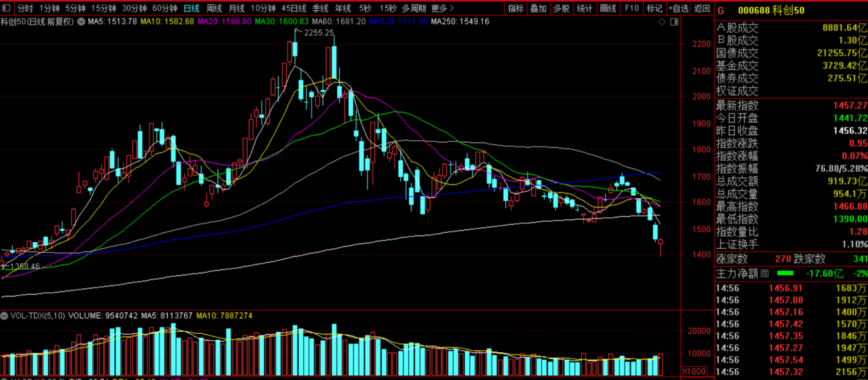Select the 5分钟 period tab
Image resolution: width=868 pixels, height=380 pixels.
[x=75, y=9]
